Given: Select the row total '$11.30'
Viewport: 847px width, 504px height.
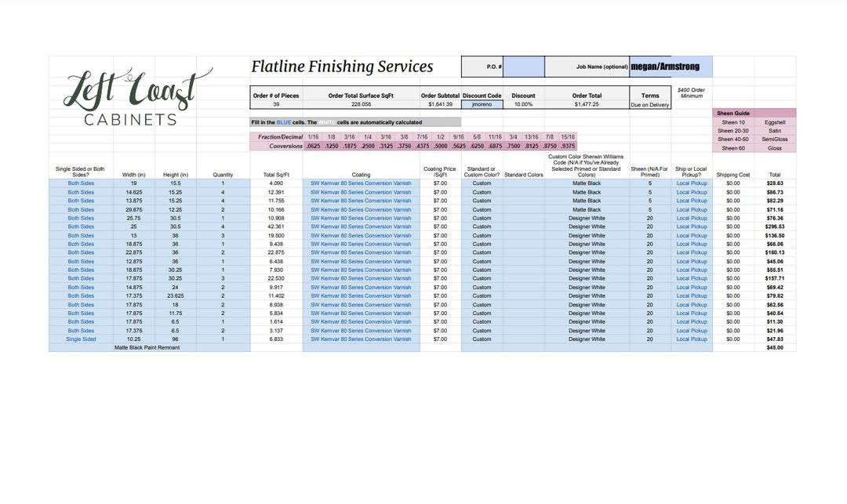Looking at the screenshot, I should pyautogui.click(x=775, y=321).
